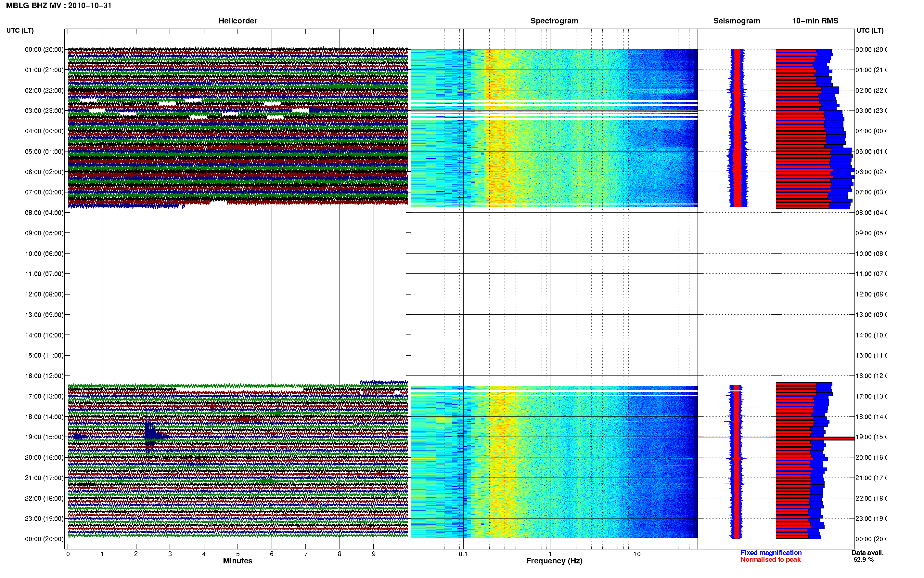Image resolution: width=924 pixels, height=578 pixels.
Task: Click the left '08:00 (04:00)' time label
Action: click(44, 213)
